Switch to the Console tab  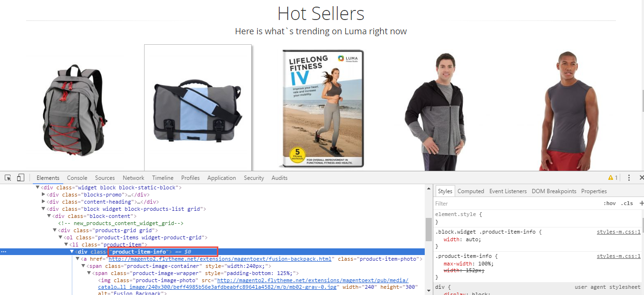(77, 177)
